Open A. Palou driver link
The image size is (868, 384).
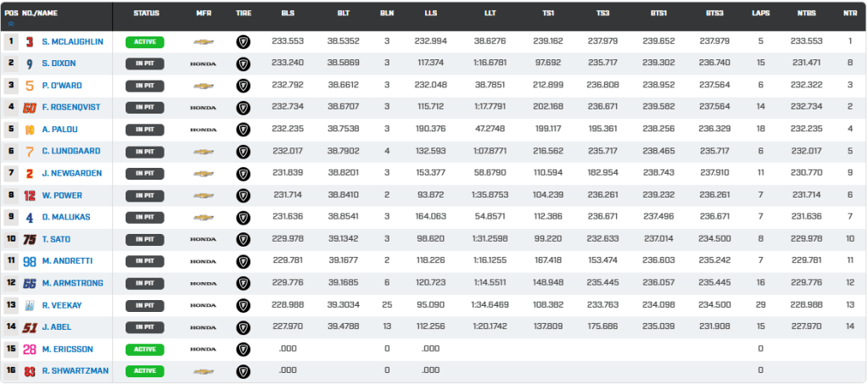(59, 130)
